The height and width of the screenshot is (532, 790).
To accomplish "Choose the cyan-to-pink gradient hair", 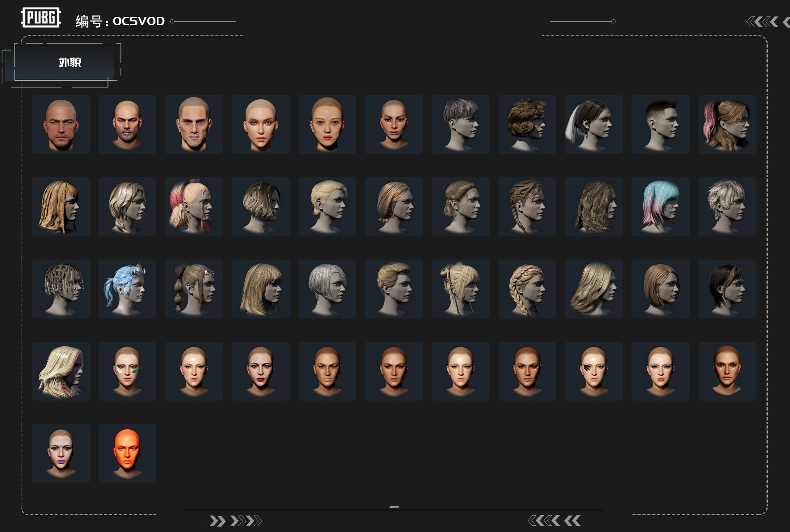I will coord(660,207).
